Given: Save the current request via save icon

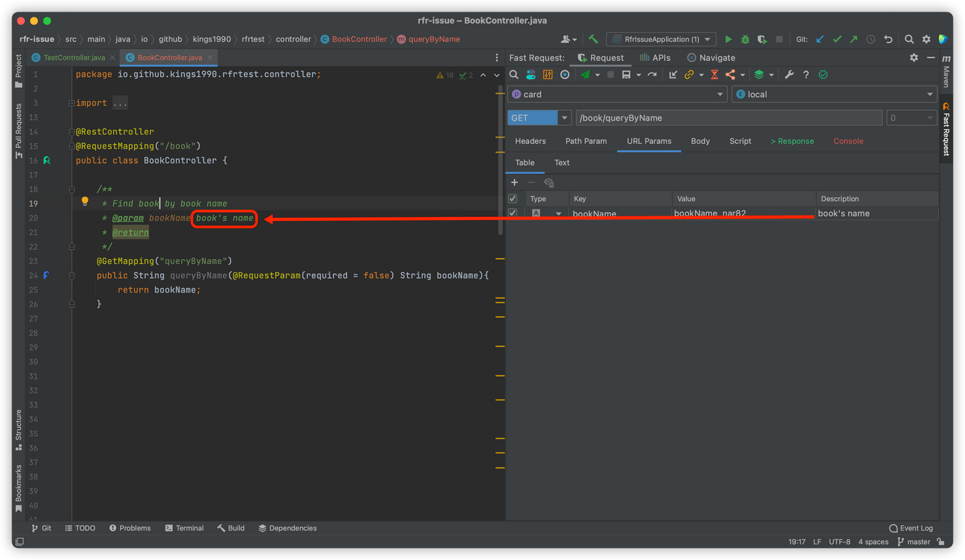Looking at the screenshot, I should [x=626, y=74].
